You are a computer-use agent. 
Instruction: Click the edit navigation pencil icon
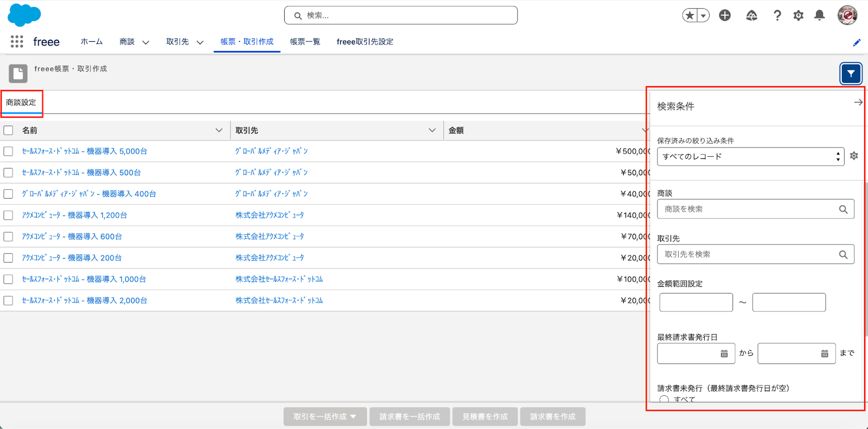[857, 42]
